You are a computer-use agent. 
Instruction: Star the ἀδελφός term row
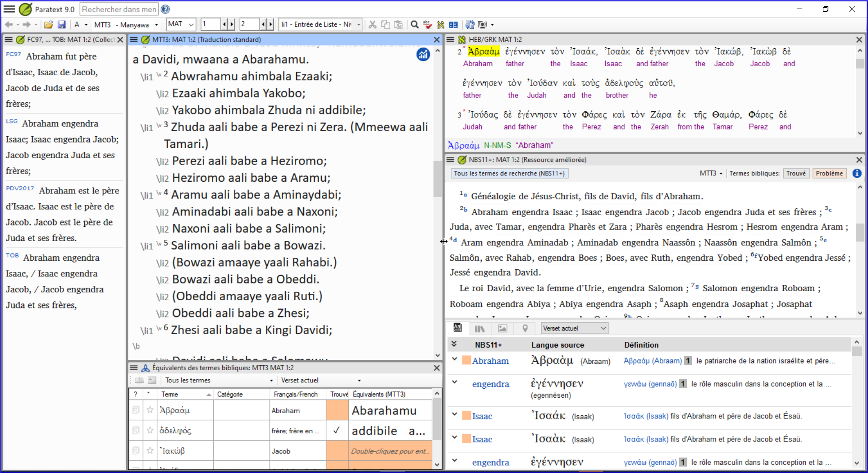pyautogui.click(x=150, y=430)
